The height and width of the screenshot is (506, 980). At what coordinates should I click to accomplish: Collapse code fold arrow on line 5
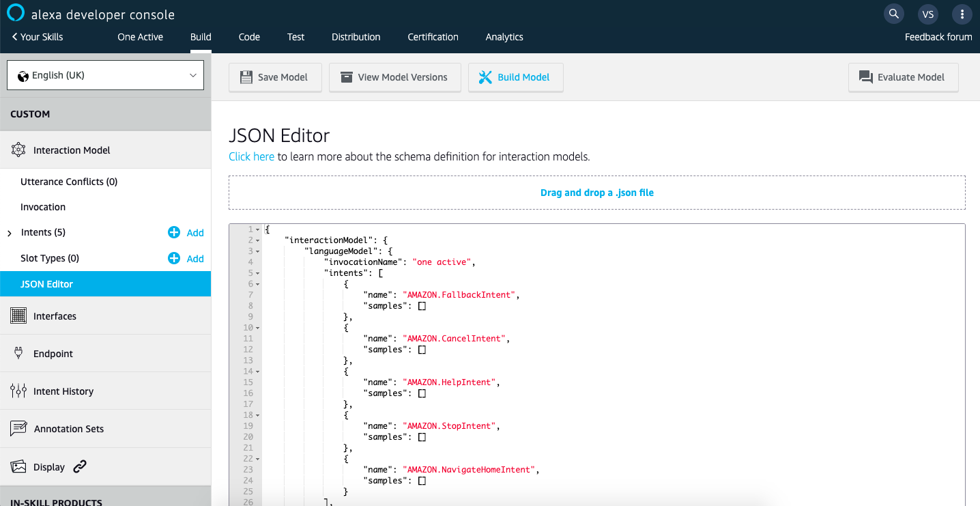click(257, 273)
